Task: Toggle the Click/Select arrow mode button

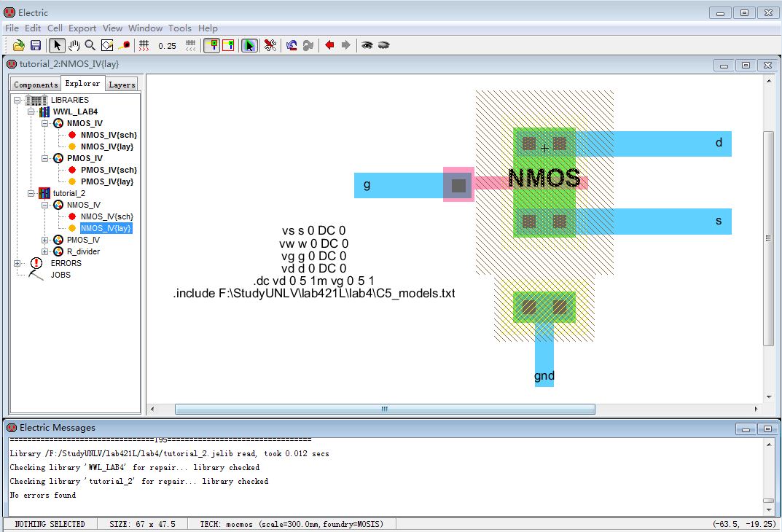Action: (x=58, y=45)
